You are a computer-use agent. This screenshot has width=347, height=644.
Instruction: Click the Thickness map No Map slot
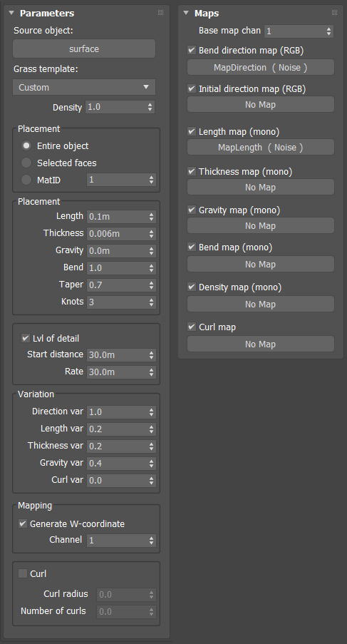pyautogui.click(x=261, y=188)
